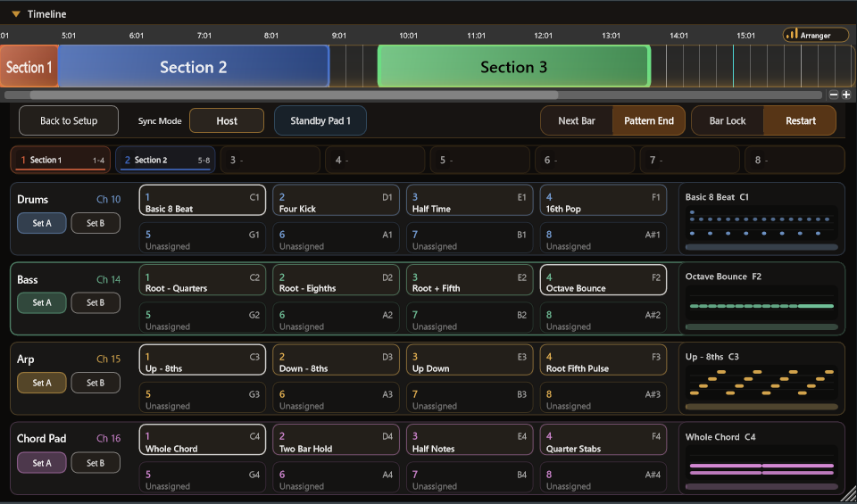This screenshot has width=857, height=504.
Task: Trigger Chord Pad Half Notes
Action: [x=470, y=440]
